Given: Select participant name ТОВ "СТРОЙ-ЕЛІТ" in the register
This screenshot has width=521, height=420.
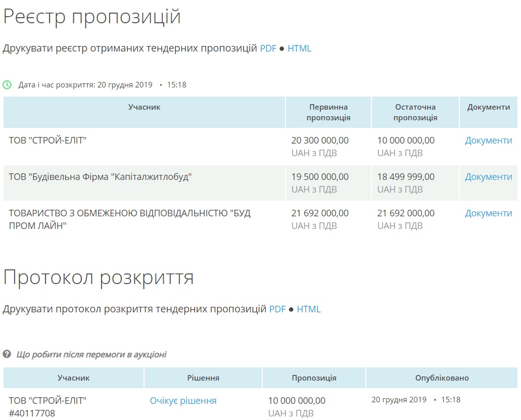Looking at the screenshot, I should tap(48, 141).
